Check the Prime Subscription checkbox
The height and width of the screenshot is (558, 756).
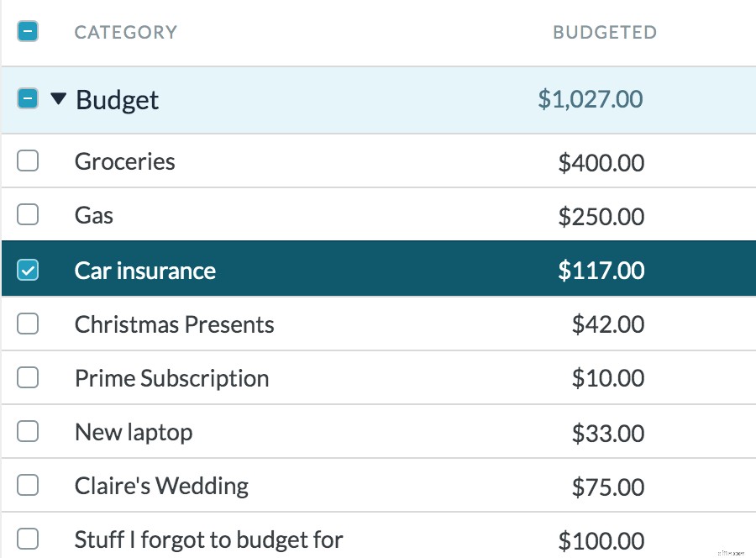click(28, 377)
